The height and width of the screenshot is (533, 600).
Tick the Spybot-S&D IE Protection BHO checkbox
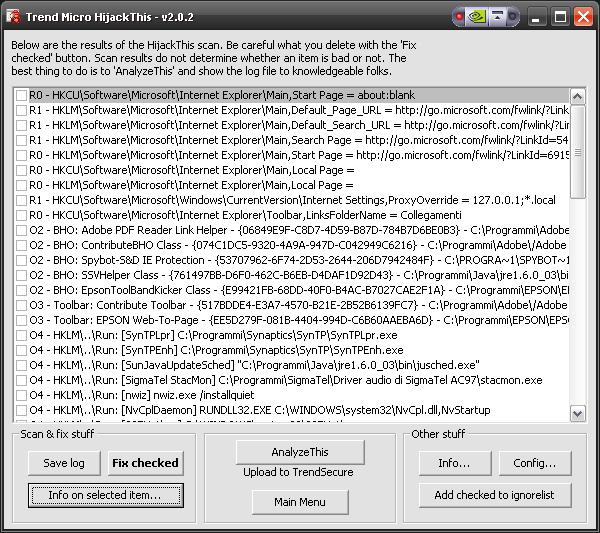pyautogui.click(x=21, y=260)
